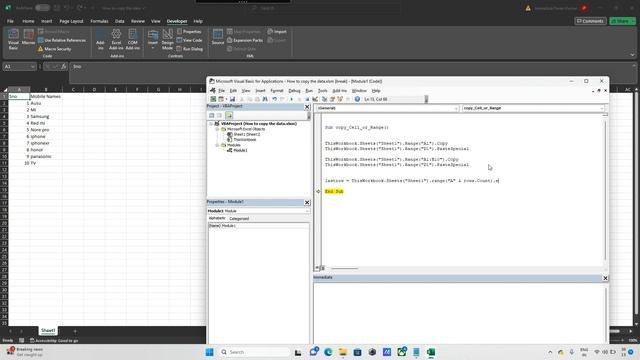Viewport: 640px width, 360px height.
Task: Switch to the Formulas ribbon tab
Action: 99,21
